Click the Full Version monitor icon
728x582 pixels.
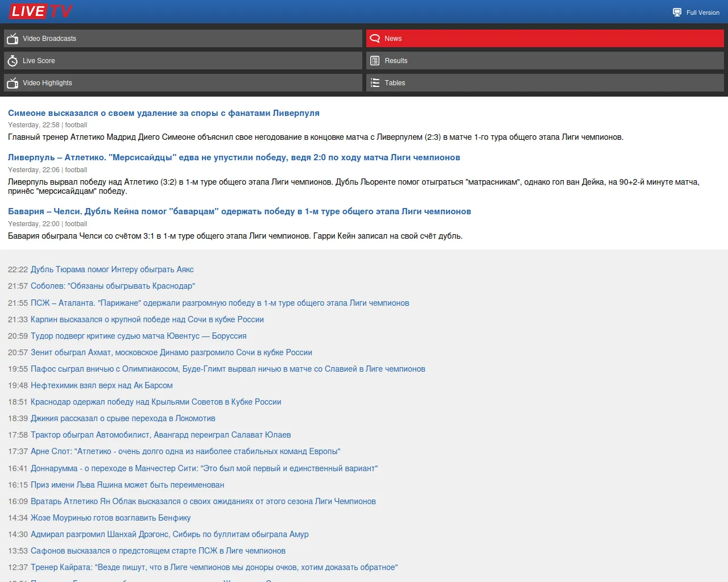click(677, 13)
